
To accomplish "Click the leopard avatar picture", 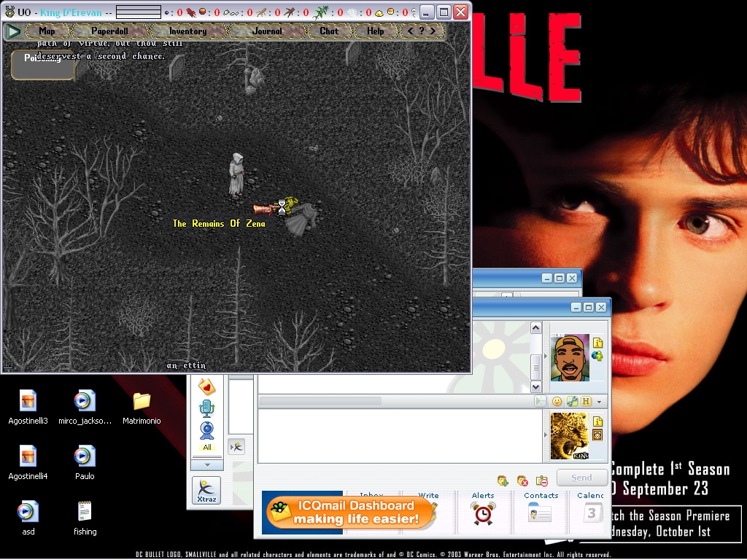I will (x=570, y=436).
